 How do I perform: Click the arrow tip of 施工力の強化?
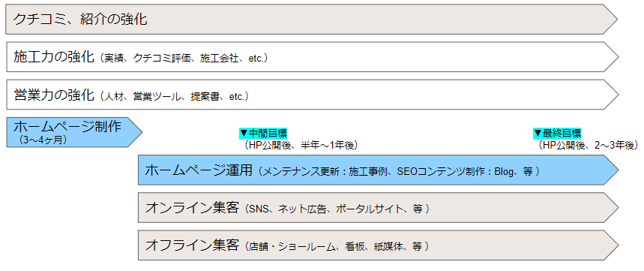click(x=611, y=57)
